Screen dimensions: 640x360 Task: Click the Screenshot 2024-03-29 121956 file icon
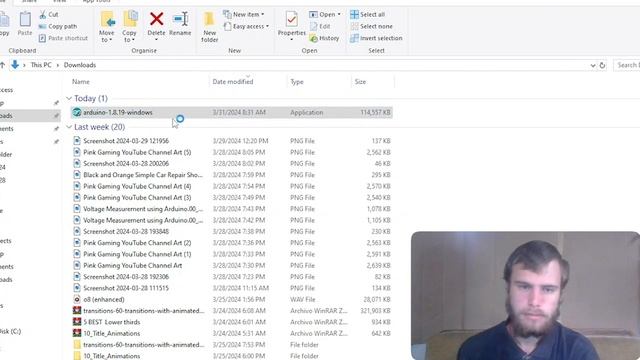click(x=77, y=141)
